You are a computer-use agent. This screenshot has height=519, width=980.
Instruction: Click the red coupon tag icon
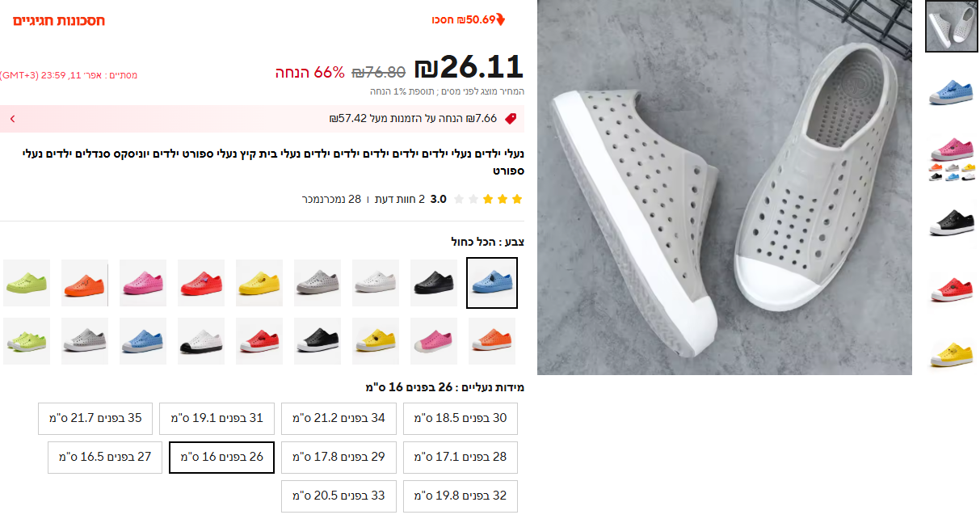510,119
